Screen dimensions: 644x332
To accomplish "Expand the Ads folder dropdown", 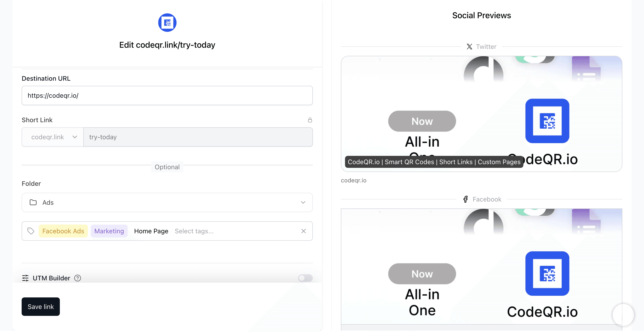I will pyautogui.click(x=303, y=202).
